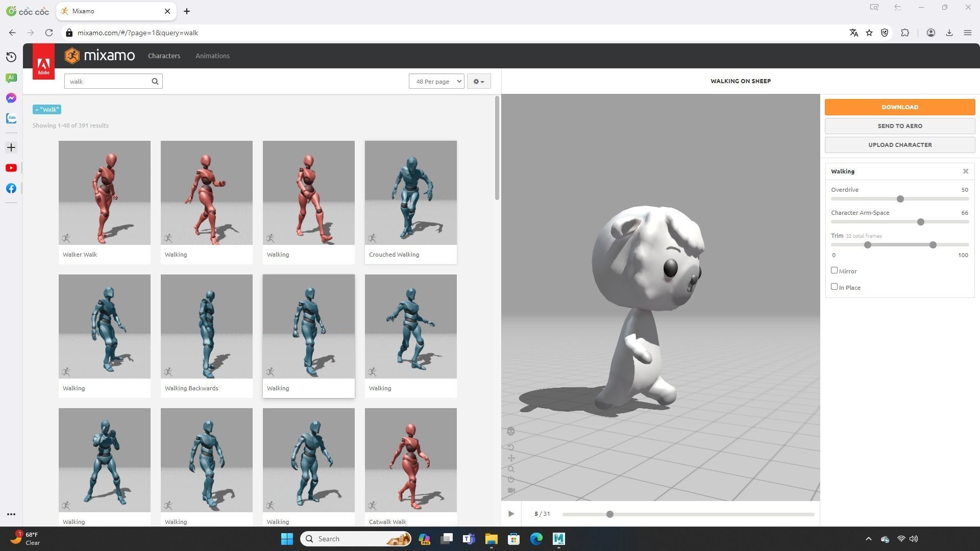980x551 pixels.
Task: Add a sidebar app with plus icon
Action: tap(11, 147)
